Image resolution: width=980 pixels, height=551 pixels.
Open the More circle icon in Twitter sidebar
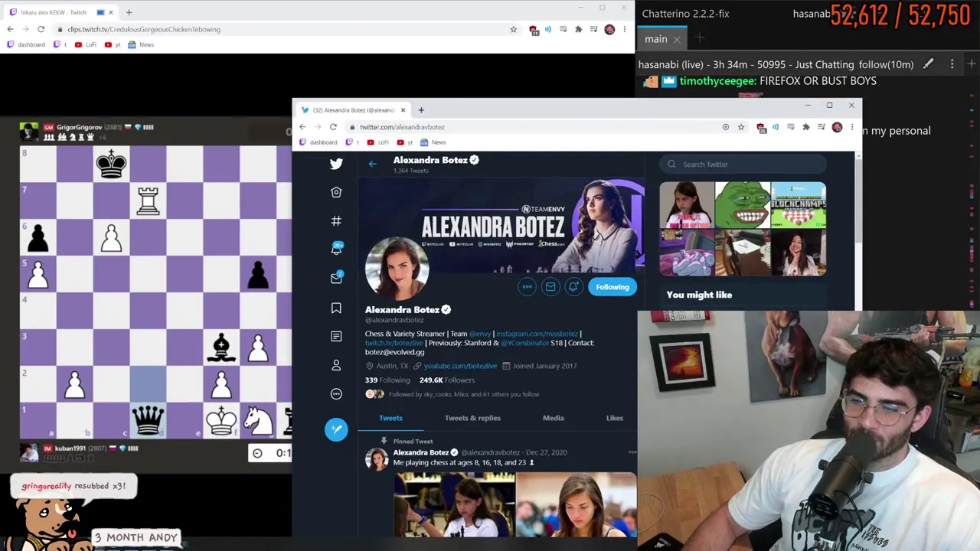(x=336, y=394)
